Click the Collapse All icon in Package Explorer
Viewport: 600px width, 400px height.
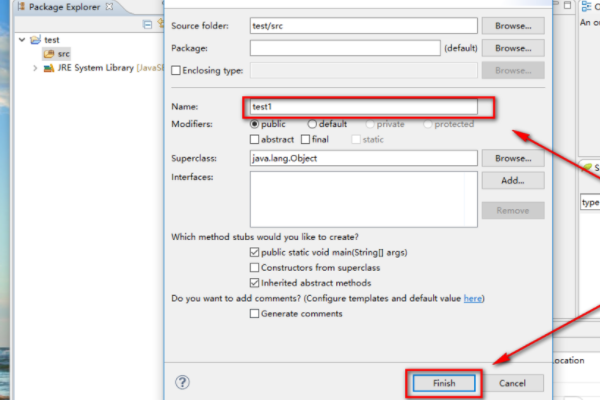pos(147,24)
